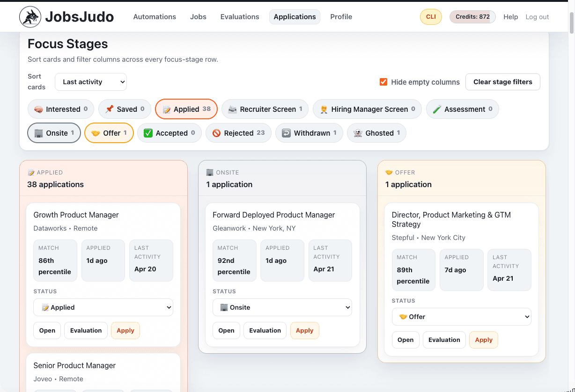Viewport: 575px width, 392px height.
Task: Open status dropdown on Director, Product Marketing card
Action: [461, 317]
